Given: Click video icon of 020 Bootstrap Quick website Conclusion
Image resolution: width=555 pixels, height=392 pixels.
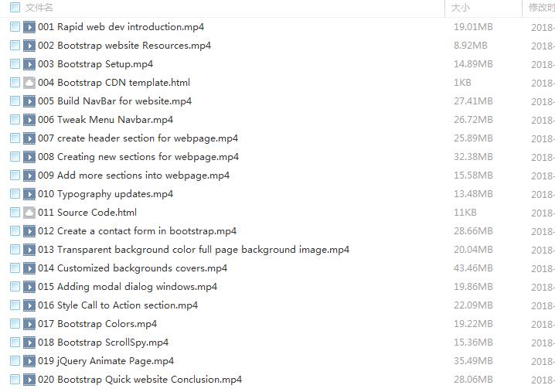Looking at the screenshot, I should click(x=29, y=380).
